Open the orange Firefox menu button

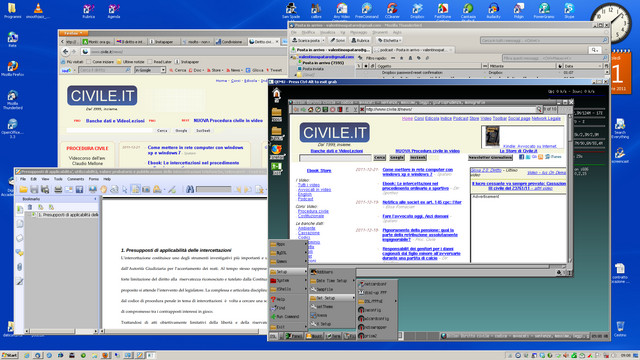click(x=73, y=33)
